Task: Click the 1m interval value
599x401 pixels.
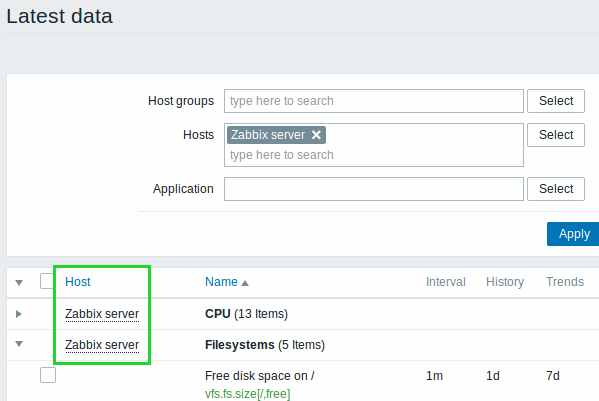Action: point(434,376)
